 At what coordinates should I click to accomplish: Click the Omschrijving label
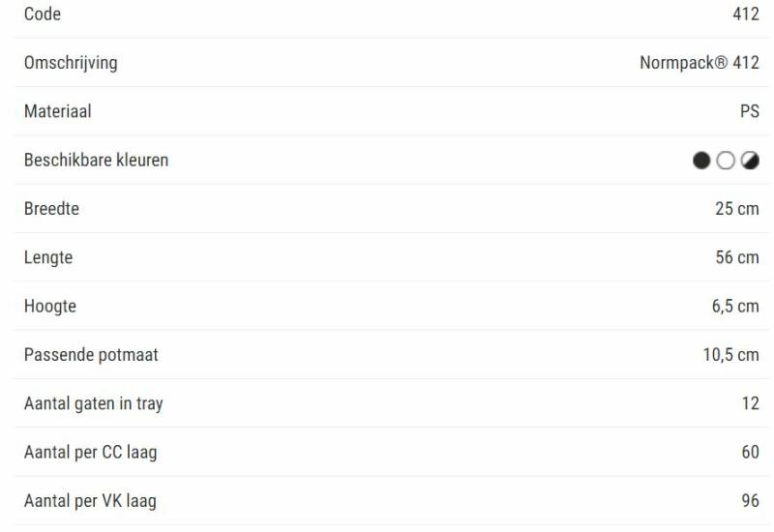(71, 63)
